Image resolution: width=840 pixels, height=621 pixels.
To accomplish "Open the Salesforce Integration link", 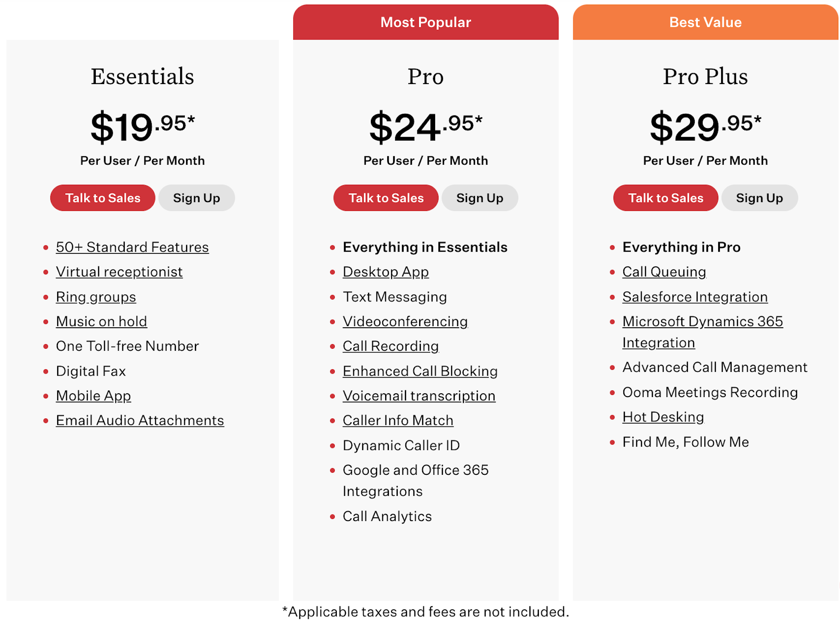I will click(x=695, y=297).
